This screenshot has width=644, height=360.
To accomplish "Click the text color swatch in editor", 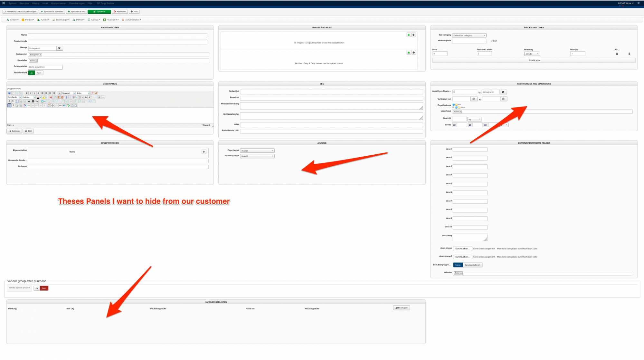I will click(x=38, y=97).
